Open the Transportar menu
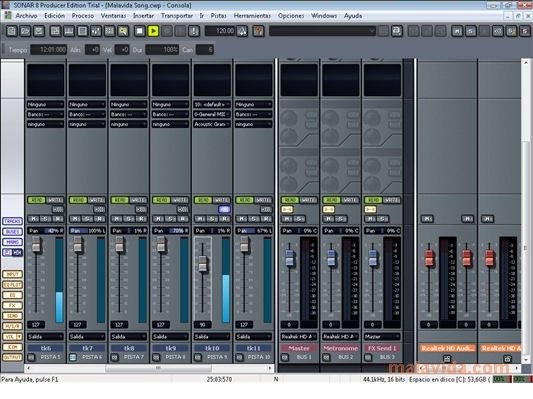The height and width of the screenshot is (399, 533). (177, 16)
